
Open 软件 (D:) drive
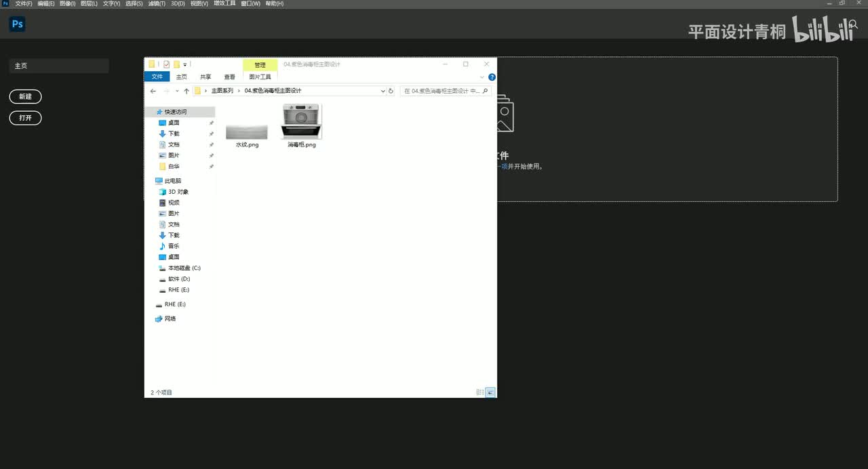(179, 279)
